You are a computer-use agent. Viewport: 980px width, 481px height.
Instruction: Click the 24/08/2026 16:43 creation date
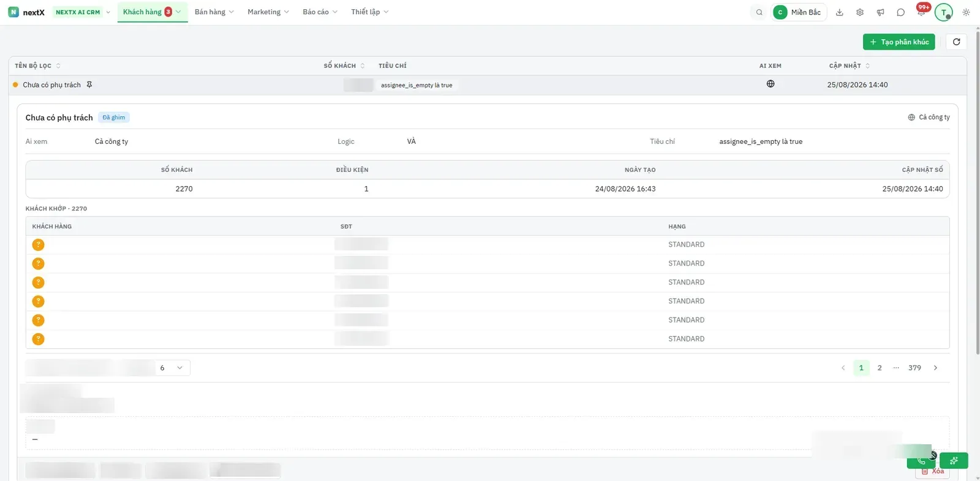point(625,189)
